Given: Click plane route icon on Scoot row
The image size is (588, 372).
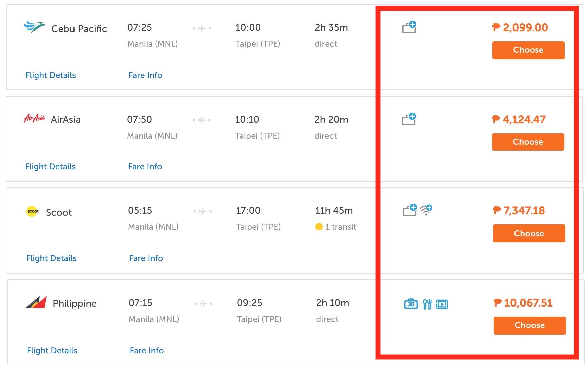Looking at the screenshot, I should coord(203,211).
